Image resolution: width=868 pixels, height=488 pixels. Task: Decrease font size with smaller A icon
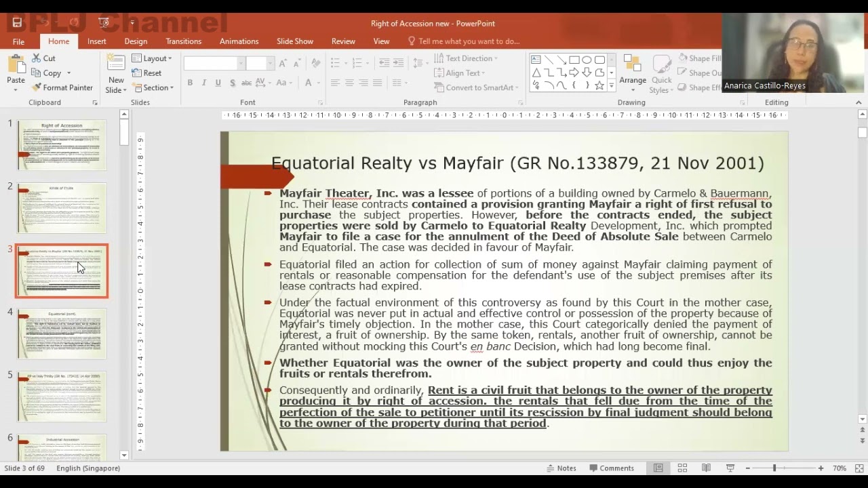point(297,63)
